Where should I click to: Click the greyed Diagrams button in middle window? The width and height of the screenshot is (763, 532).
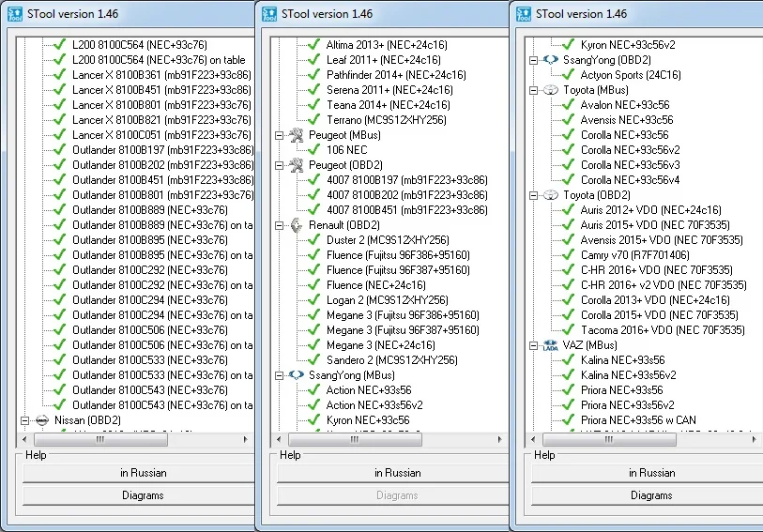click(393, 495)
